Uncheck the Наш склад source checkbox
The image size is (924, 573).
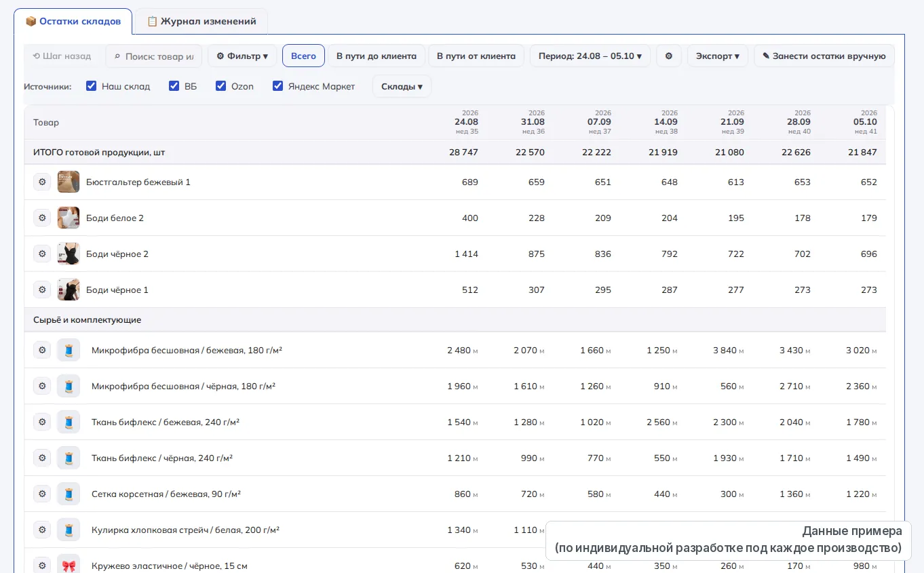(92, 86)
